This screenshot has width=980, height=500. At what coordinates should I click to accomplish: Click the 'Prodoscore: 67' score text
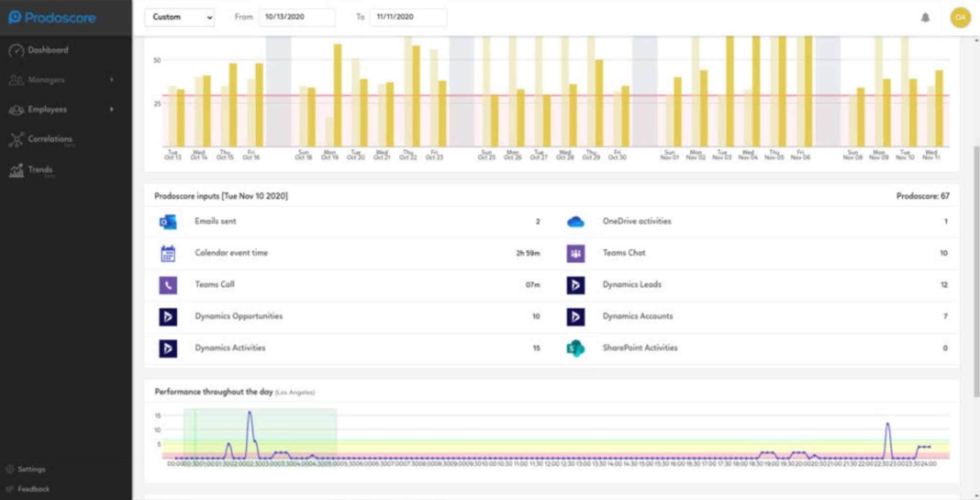923,196
